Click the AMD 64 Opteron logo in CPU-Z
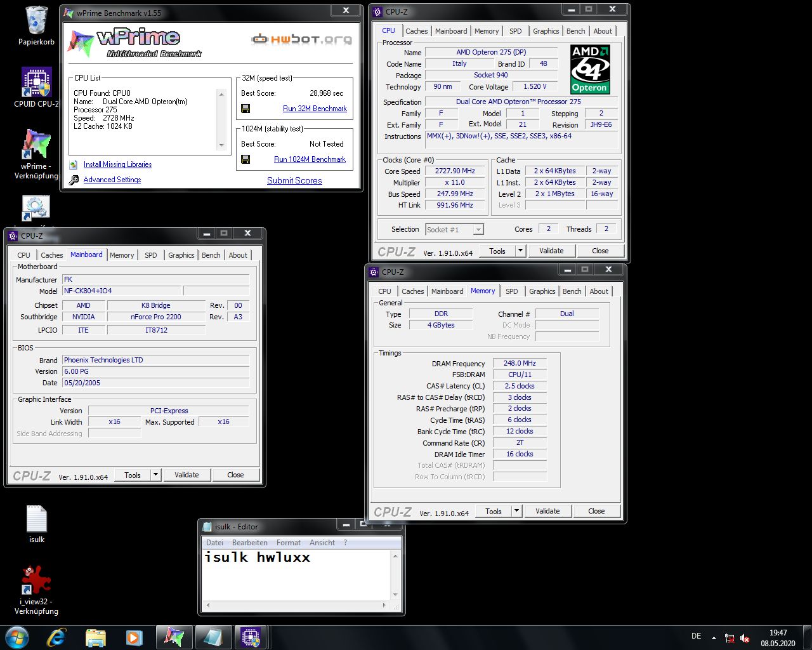 589,70
